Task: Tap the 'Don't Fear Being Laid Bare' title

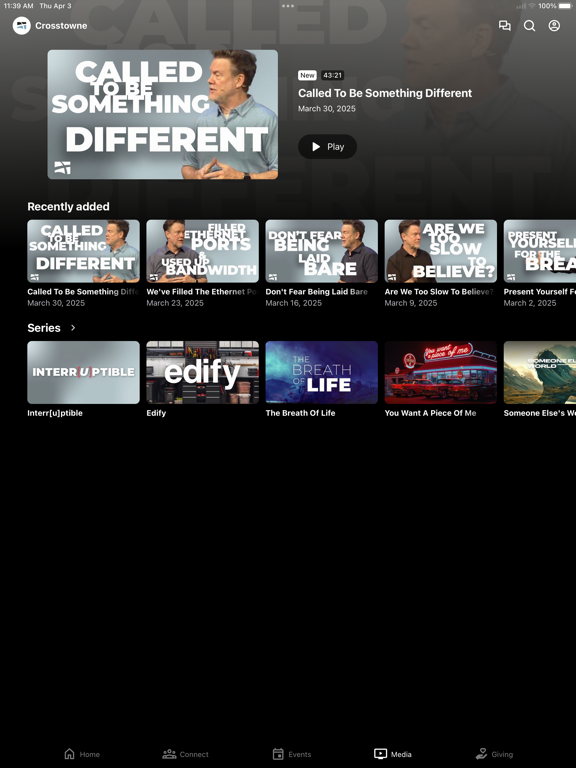Action: click(316, 291)
